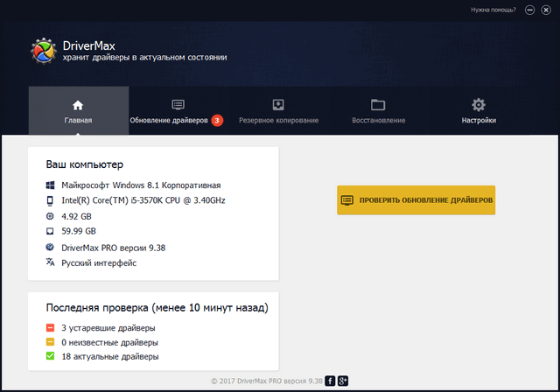The width and height of the screenshot is (560, 392).
Task: Open the Facebook icon in footer
Action: click(330, 381)
